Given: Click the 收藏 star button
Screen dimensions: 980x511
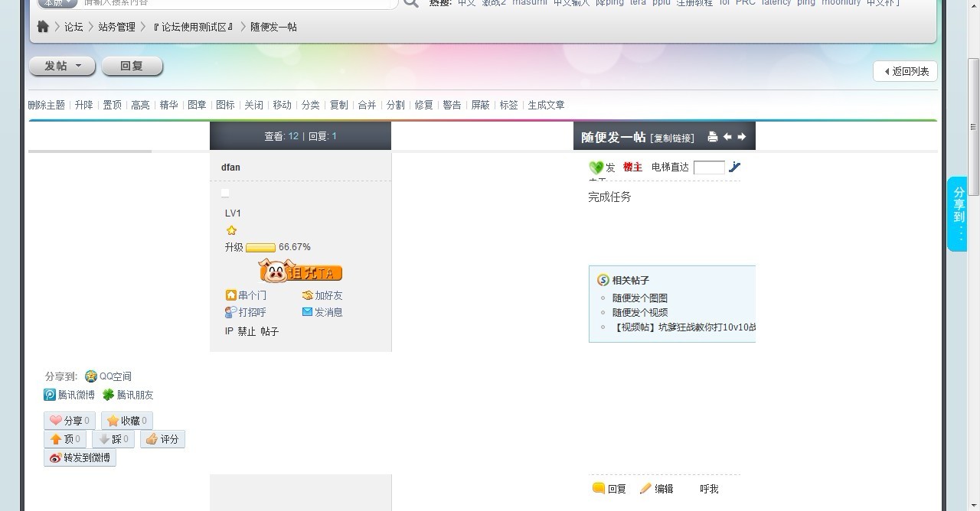Looking at the screenshot, I should click(x=127, y=421).
